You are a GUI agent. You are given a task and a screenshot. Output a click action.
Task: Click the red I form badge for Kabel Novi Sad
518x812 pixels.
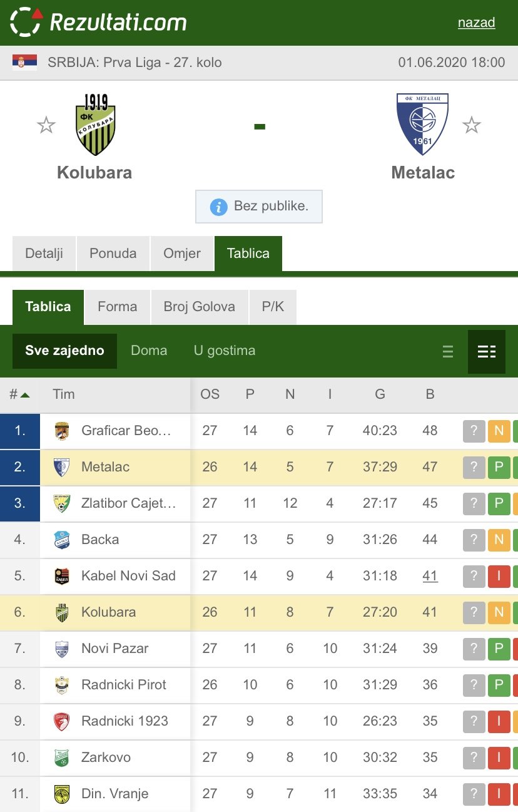[x=499, y=576]
